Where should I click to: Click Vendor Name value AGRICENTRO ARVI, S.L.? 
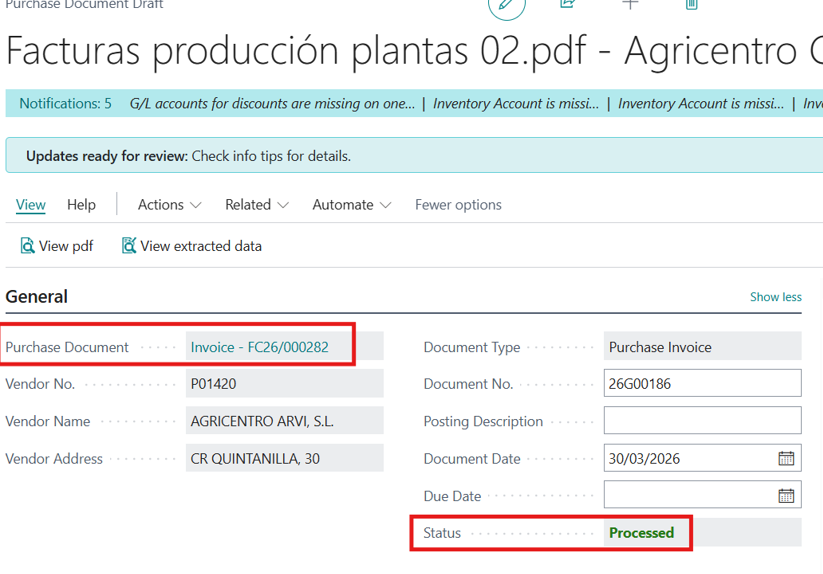pos(284,421)
